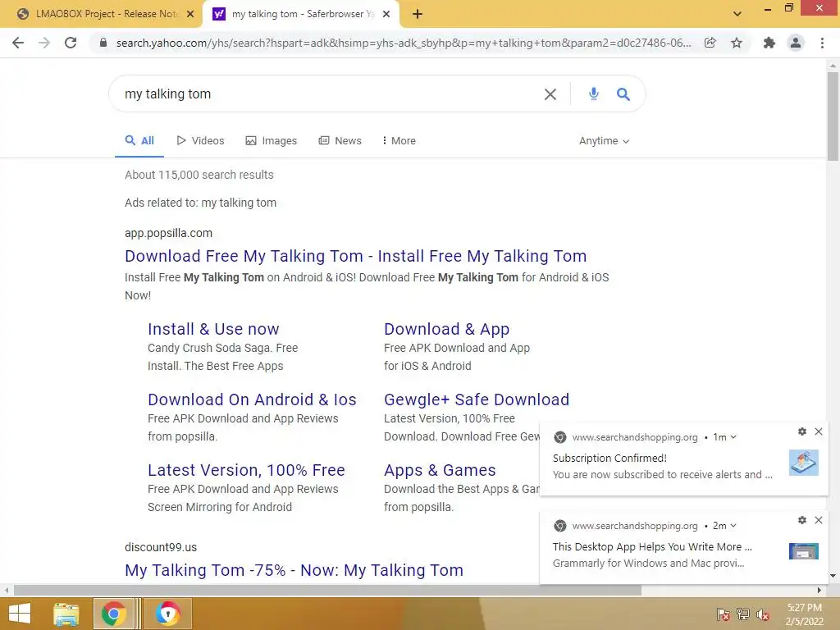Click the About 115,000 search results text
Viewport: 840px width, 630px height.
pos(199,176)
